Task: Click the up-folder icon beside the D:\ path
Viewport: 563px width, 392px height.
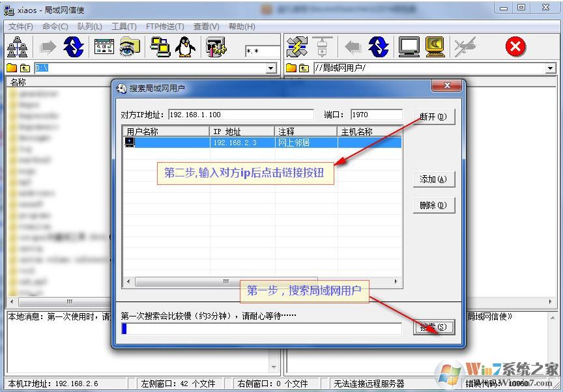Action: [x=23, y=67]
